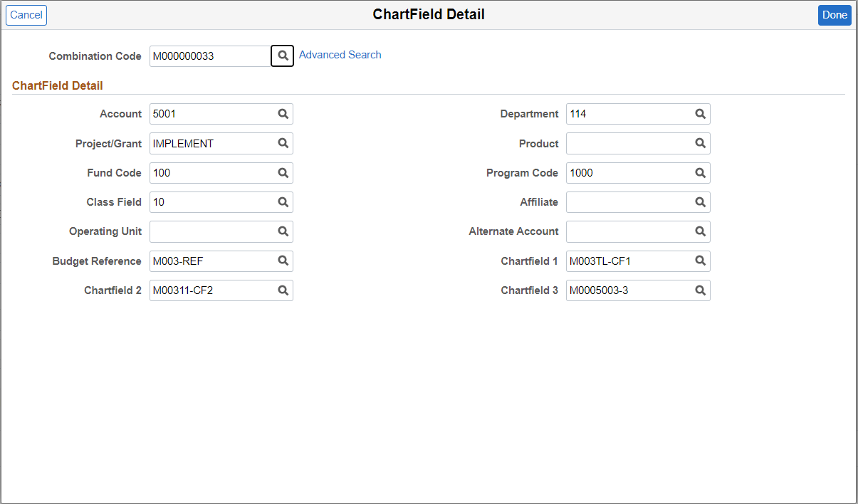Open the Program Code lookup icon
This screenshot has width=858, height=504.
tap(700, 172)
